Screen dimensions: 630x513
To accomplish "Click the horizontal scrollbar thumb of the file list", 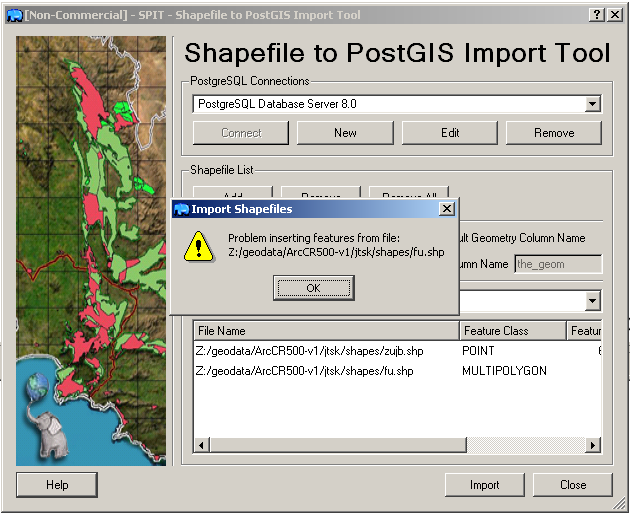I will click(338, 445).
